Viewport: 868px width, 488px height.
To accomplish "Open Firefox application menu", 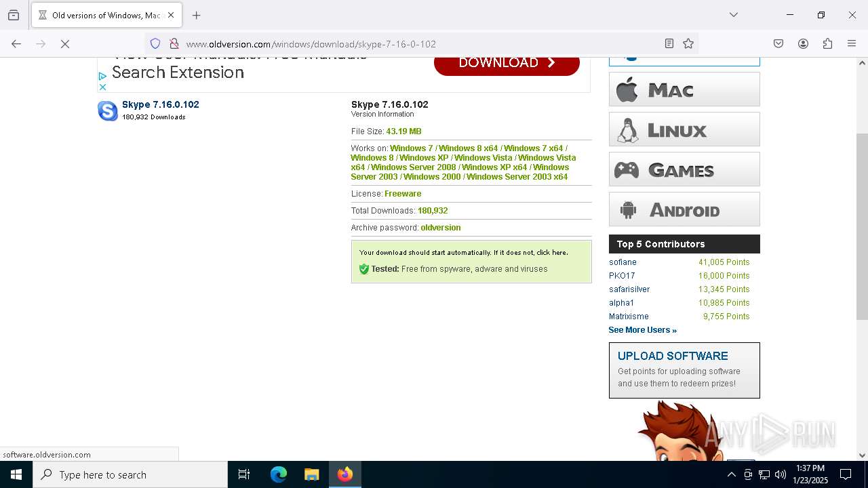I will coord(852,43).
